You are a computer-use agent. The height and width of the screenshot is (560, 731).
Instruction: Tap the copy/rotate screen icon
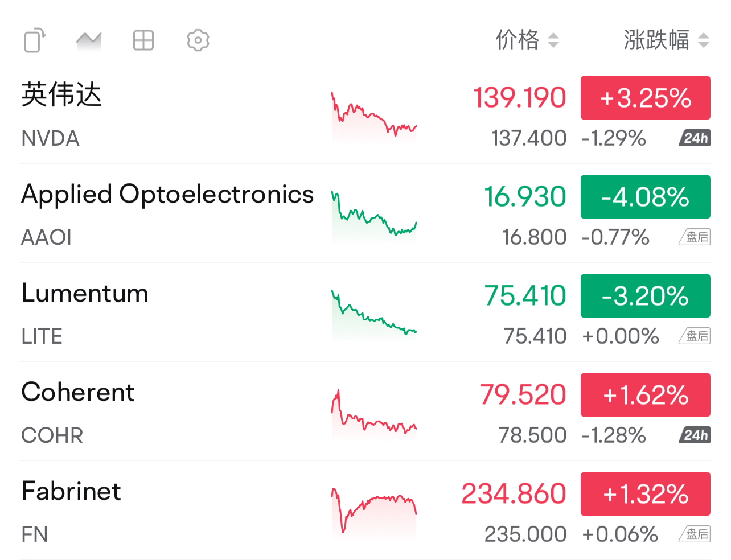(35, 40)
